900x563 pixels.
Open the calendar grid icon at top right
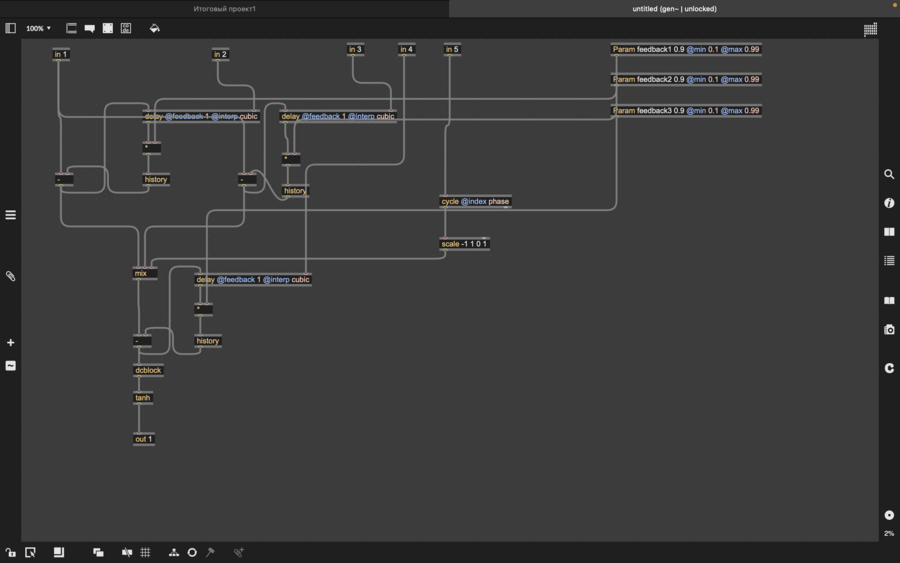click(x=870, y=29)
